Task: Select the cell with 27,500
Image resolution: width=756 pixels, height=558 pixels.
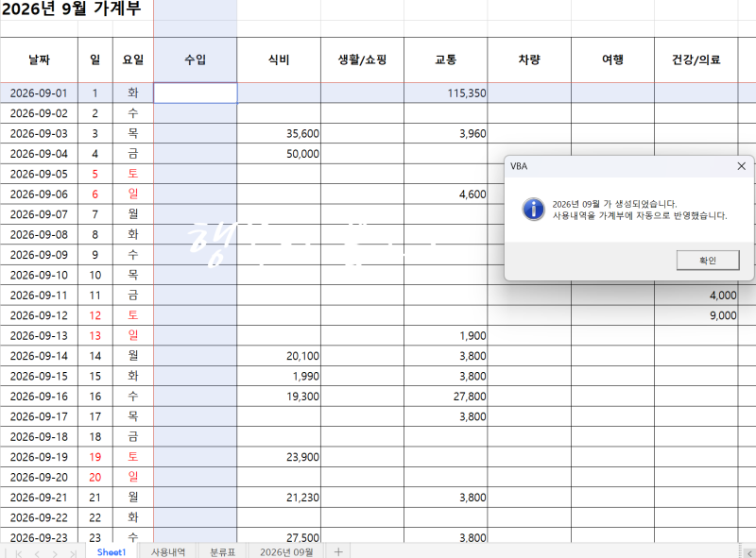Action: pos(279,537)
